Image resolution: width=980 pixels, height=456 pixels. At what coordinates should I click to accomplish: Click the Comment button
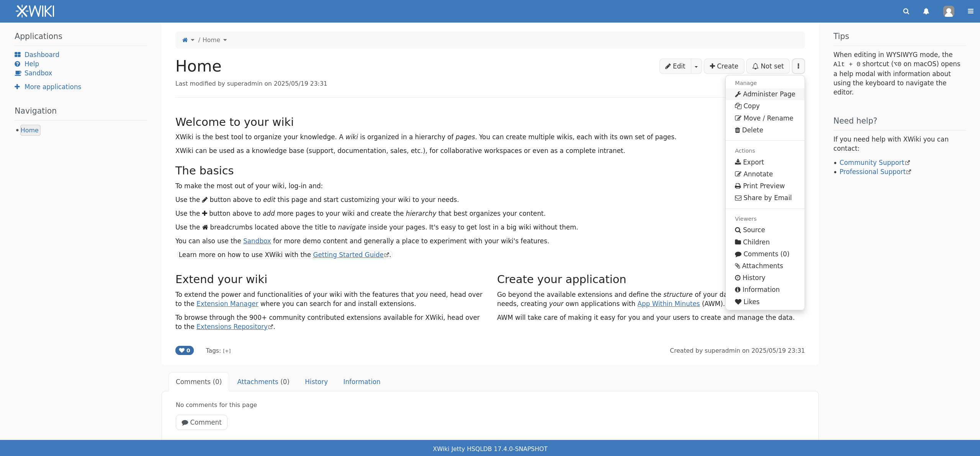[x=201, y=422]
